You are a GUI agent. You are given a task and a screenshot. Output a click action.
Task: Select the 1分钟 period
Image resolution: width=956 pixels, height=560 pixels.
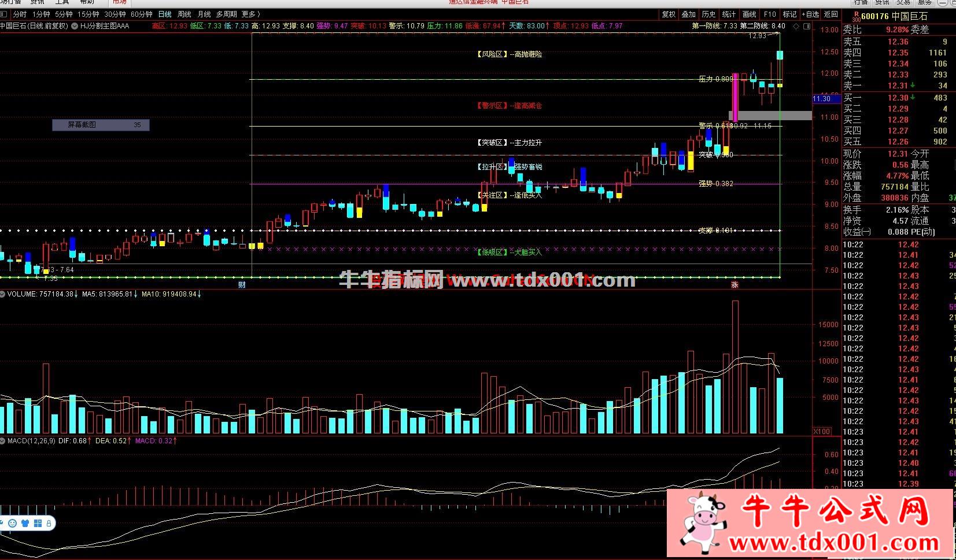(x=41, y=14)
